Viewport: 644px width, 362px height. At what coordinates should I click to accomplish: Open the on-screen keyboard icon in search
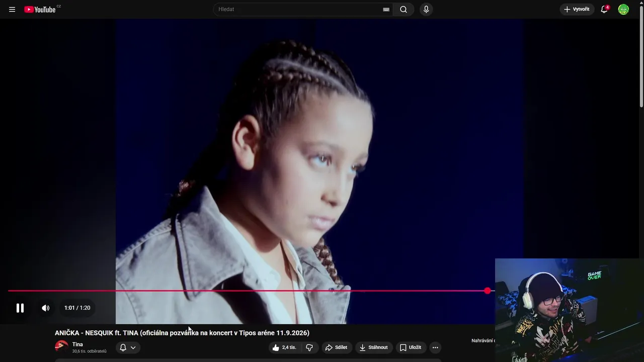click(386, 10)
